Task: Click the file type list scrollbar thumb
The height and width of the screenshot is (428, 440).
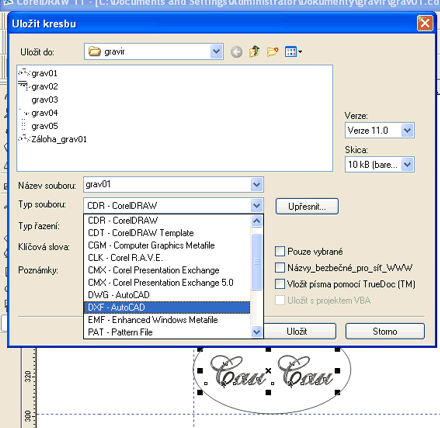Action: click(257, 262)
